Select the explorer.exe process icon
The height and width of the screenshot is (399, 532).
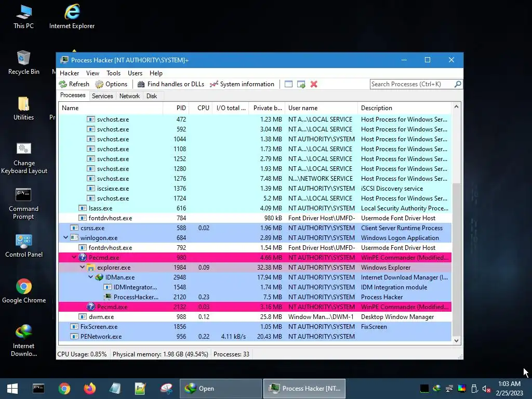(90, 268)
